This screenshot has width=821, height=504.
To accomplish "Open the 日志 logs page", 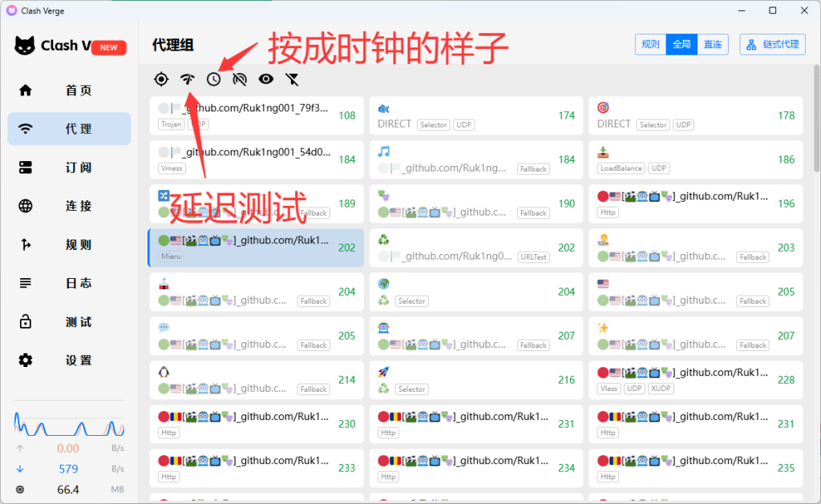I will coord(69,283).
